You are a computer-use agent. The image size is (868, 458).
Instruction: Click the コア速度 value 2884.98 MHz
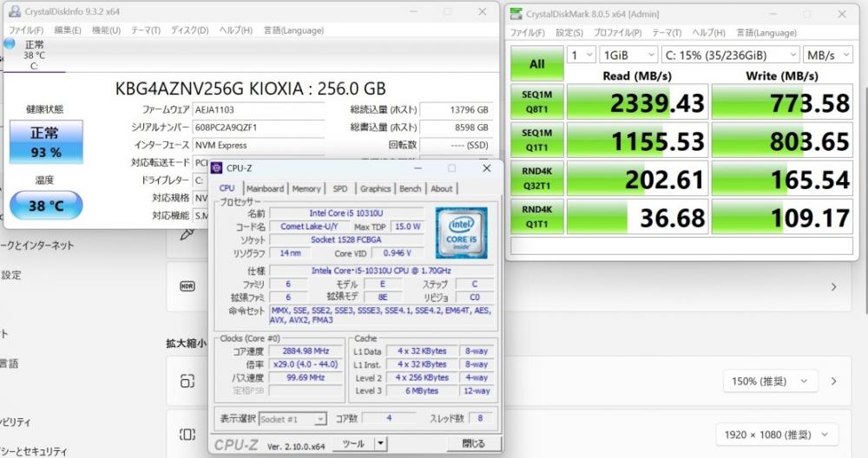coord(305,350)
